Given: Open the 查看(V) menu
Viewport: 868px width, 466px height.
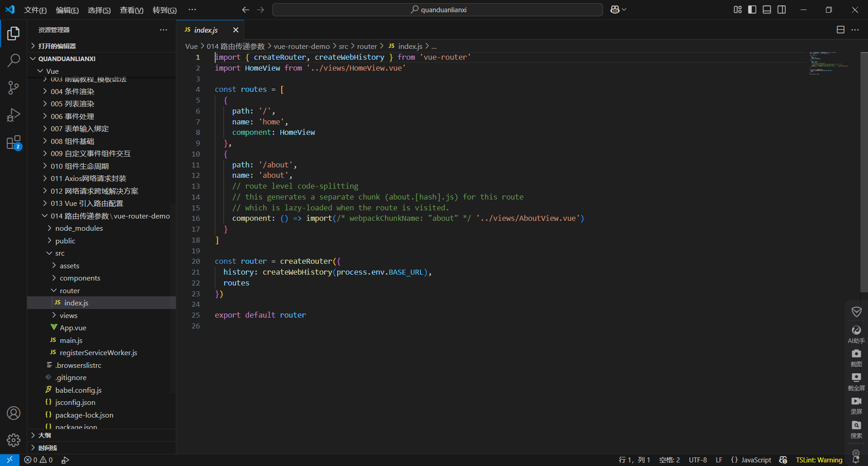Looking at the screenshot, I should coord(131,10).
